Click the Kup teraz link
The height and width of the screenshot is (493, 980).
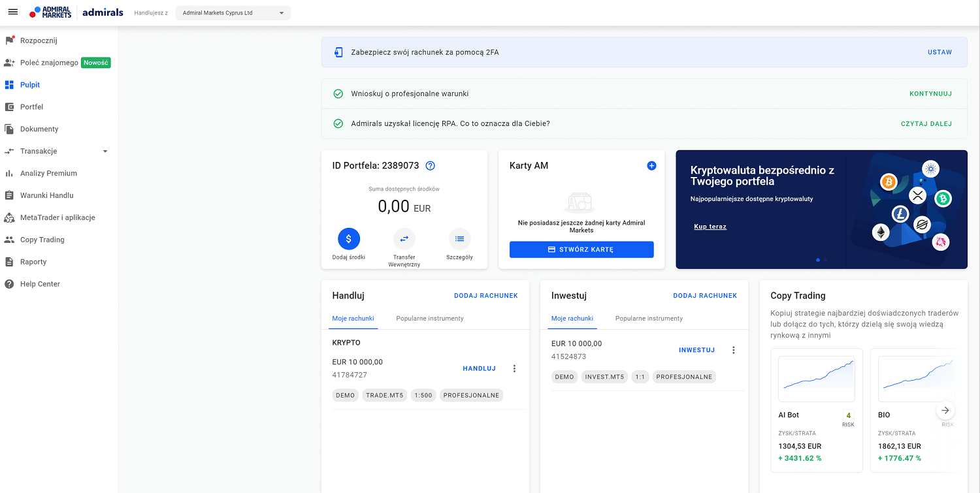[710, 227]
